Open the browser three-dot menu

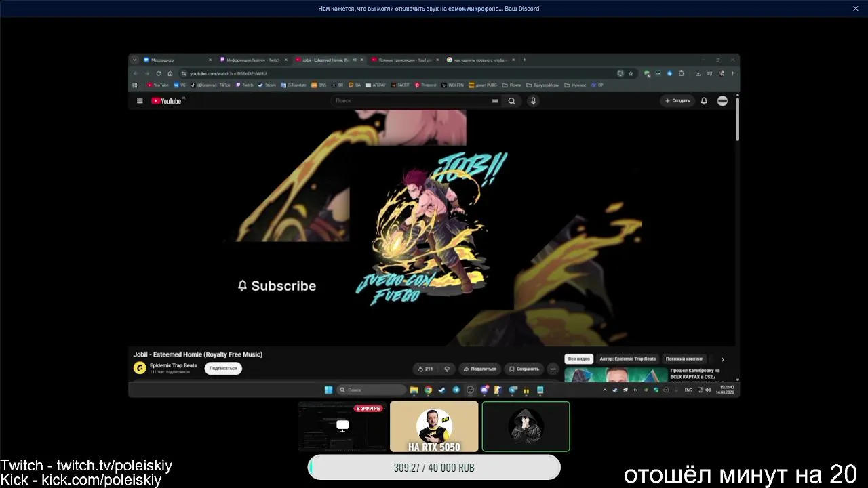click(x=732, y=73)
